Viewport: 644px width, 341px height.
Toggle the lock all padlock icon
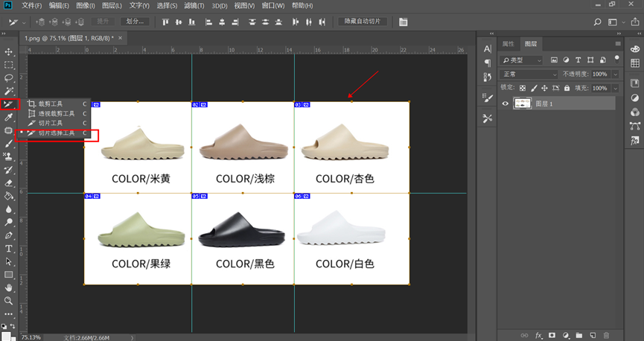[567, 88]
